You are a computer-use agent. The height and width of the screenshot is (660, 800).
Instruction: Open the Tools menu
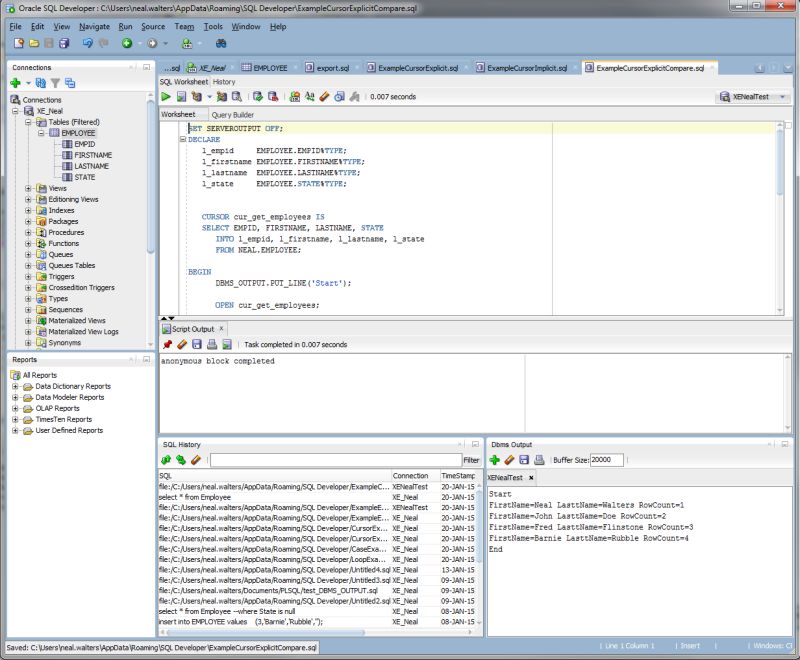click(x=213, y=27)
